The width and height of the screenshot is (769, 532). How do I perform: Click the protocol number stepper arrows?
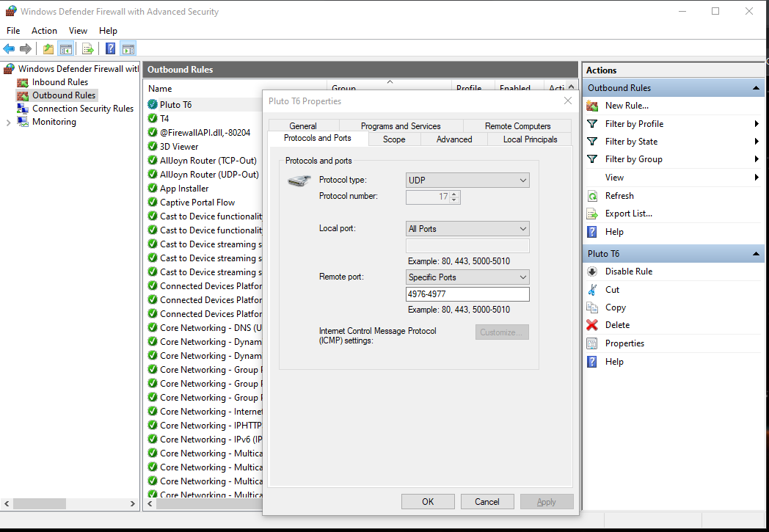point(454,197)
